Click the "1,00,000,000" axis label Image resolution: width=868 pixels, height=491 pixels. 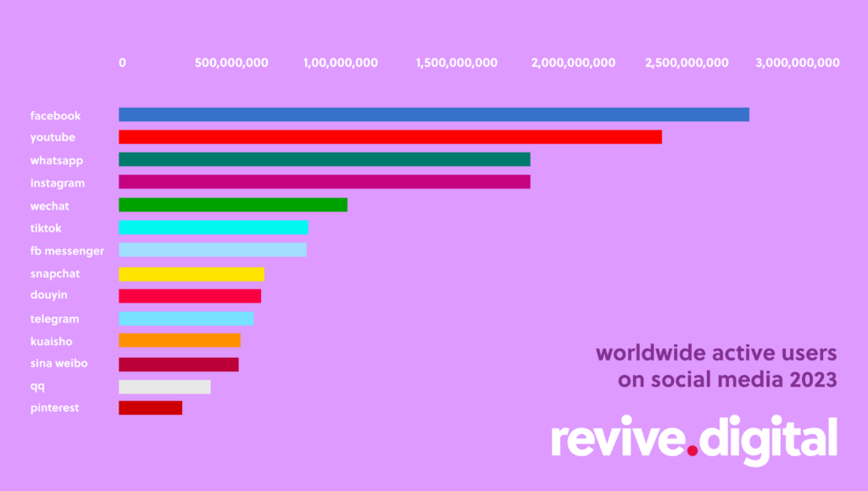coord(341,63)
